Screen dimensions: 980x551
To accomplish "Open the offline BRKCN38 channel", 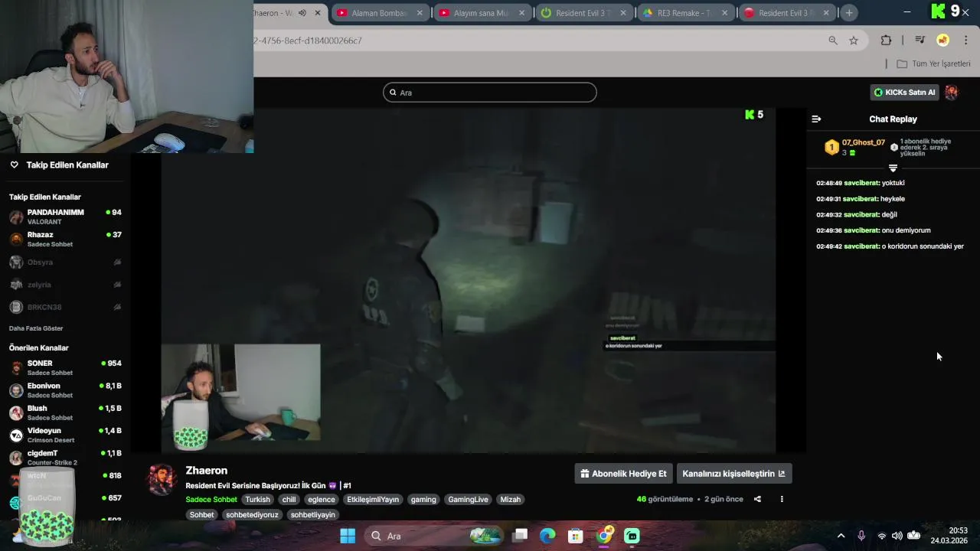I will 65,307.
